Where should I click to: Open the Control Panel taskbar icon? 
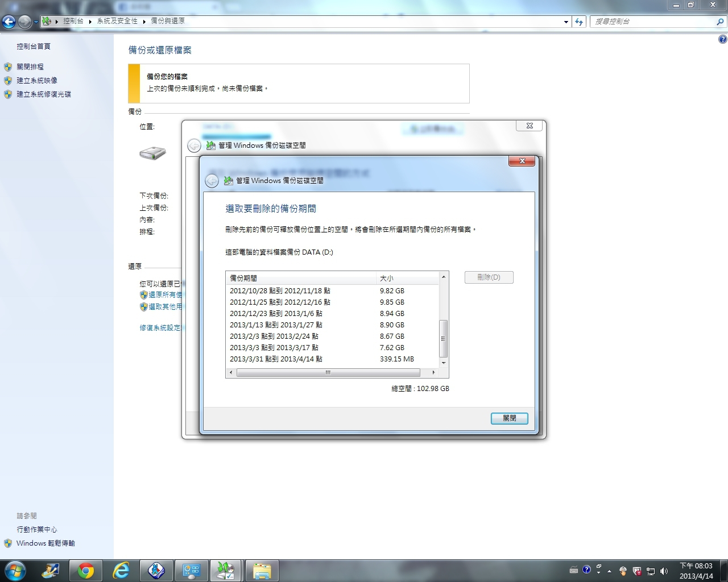[x=191, y=571]
